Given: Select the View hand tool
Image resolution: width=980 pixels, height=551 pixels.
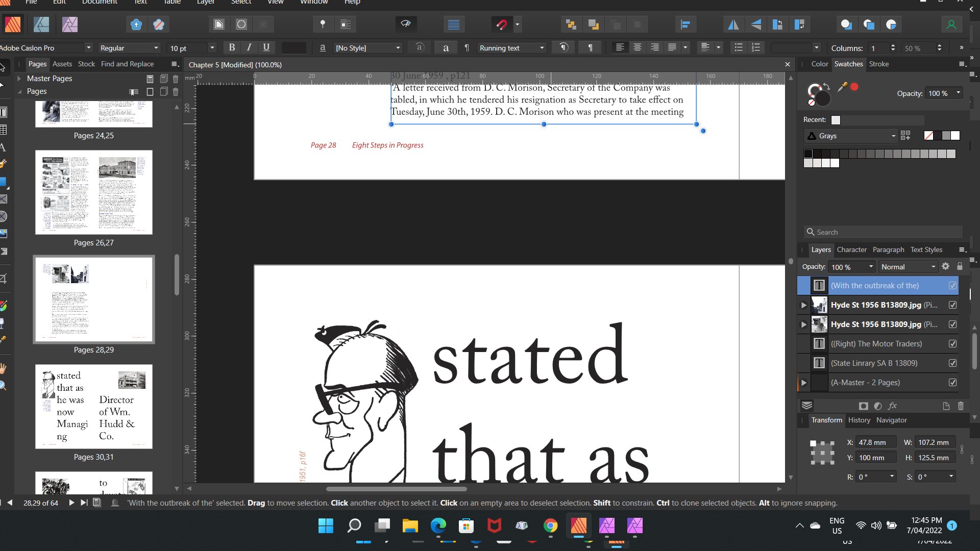Looking at the screenshot, I should [3, 368].
